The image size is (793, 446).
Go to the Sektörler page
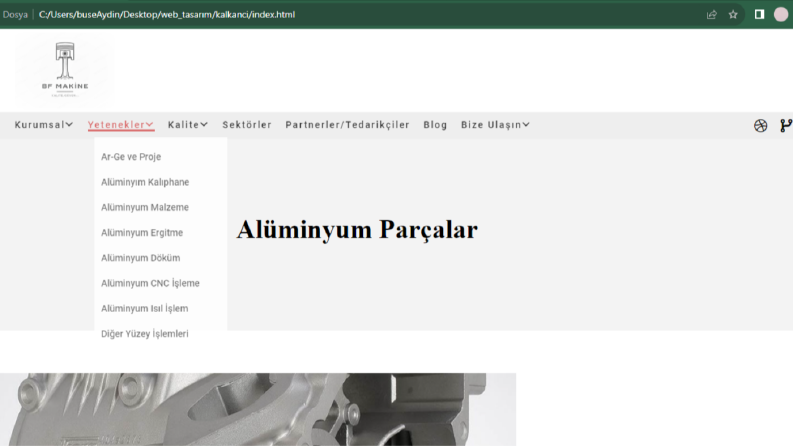247,124
